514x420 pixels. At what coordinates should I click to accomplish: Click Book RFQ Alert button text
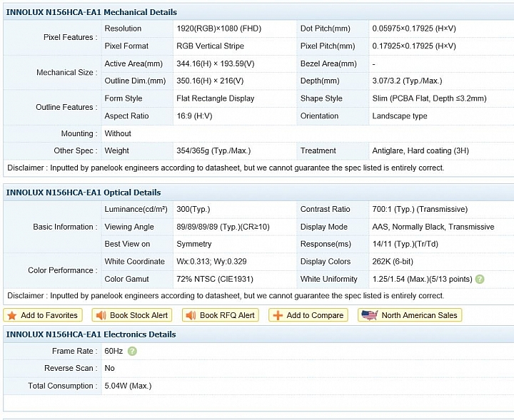[x=227, y=315]
